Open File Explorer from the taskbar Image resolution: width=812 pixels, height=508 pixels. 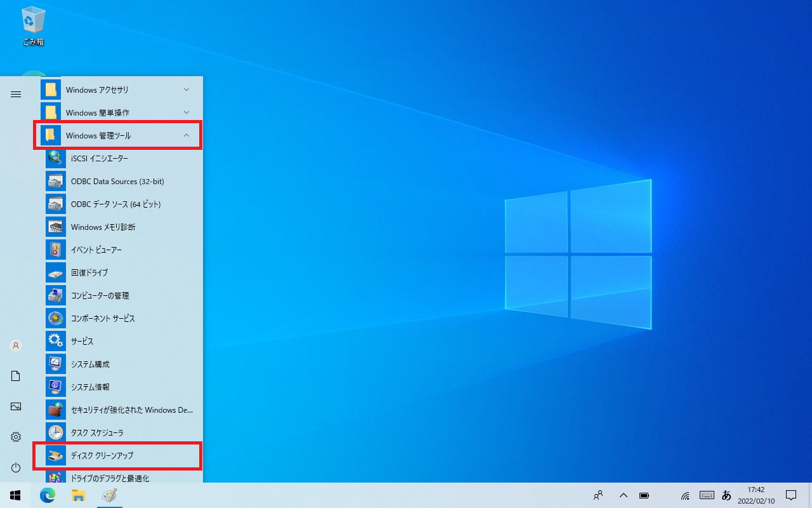tap(78, 495)
